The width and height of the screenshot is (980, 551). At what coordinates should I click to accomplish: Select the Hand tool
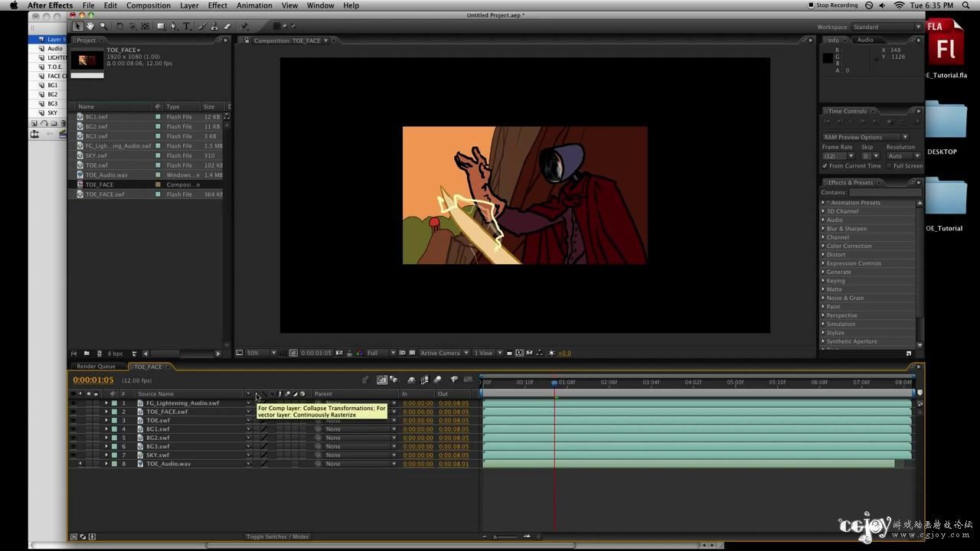click(x=90, y=26)
